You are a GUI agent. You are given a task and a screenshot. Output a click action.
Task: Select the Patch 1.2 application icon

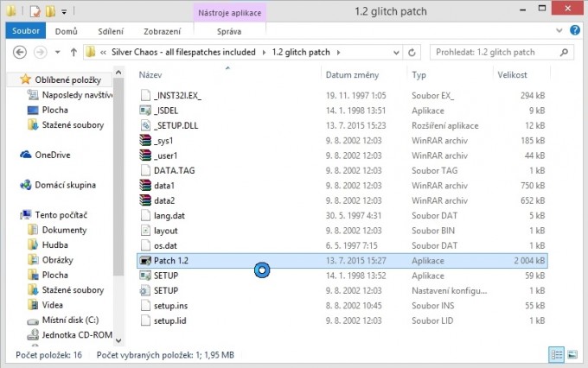[x=145, y=260]
